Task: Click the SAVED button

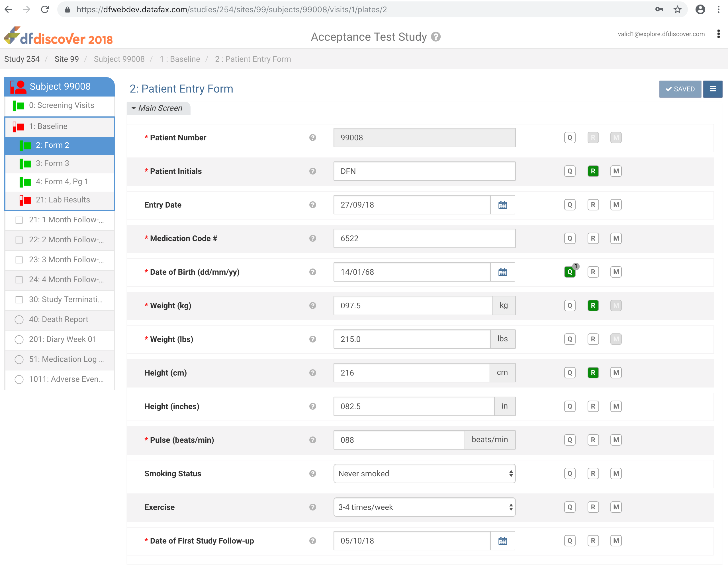Action: point(680,89)
